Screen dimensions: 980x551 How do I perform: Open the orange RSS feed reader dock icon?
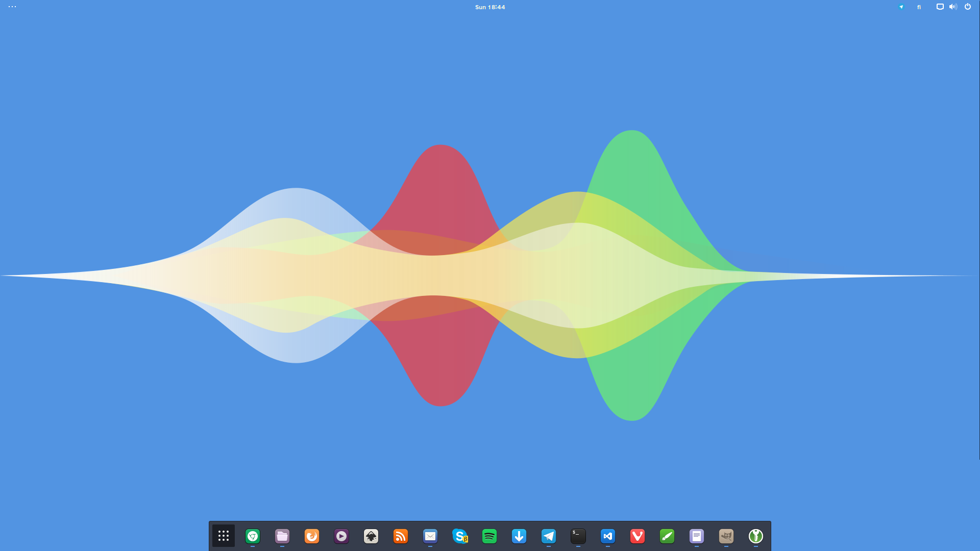pyautogui.click(x=401, y=536)
